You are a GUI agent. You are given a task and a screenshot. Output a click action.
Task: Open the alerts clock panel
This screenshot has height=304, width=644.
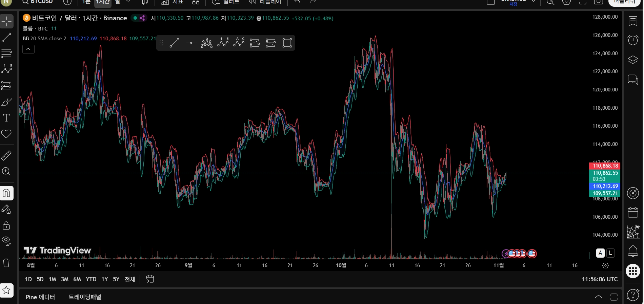[x=633, y=40]
